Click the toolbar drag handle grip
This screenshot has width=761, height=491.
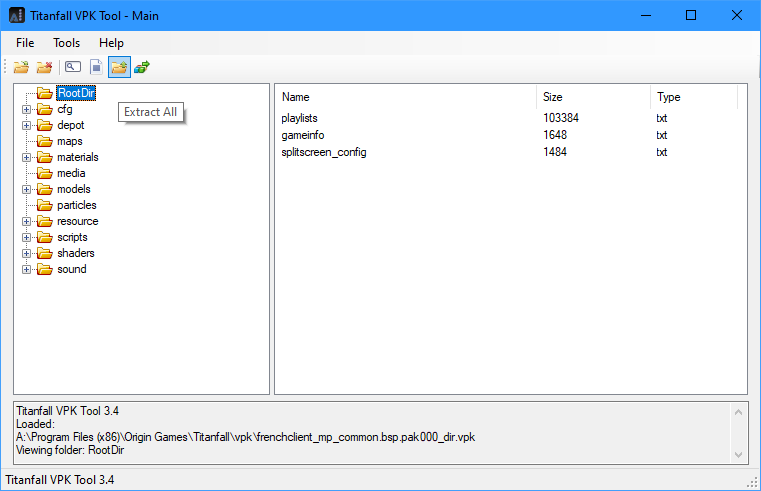[x=5, y=67]
